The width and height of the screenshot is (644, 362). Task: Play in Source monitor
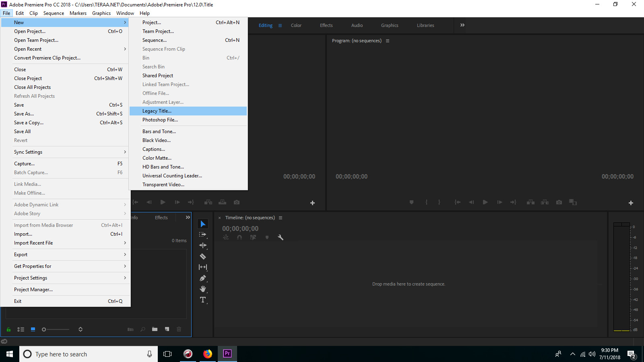pos(163,202)
